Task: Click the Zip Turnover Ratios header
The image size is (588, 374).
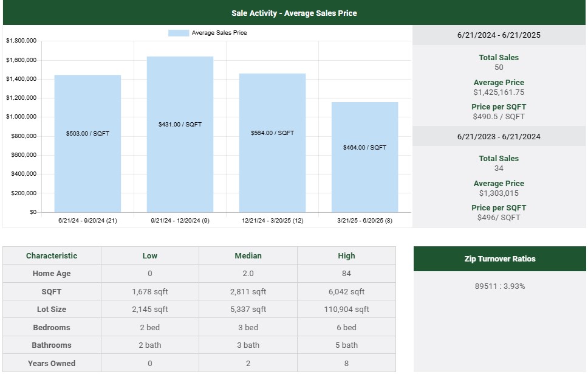Action: (499, 259)
